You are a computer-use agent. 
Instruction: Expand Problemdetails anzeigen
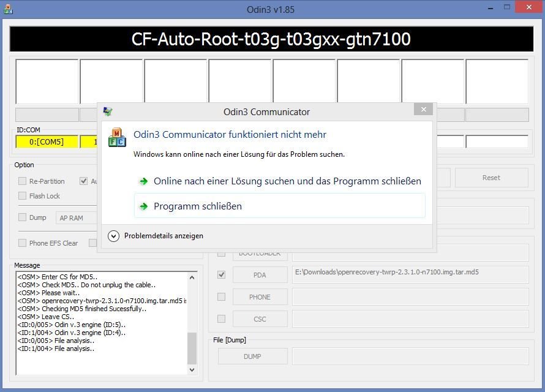pyautogui.click(x=156, y=236)
